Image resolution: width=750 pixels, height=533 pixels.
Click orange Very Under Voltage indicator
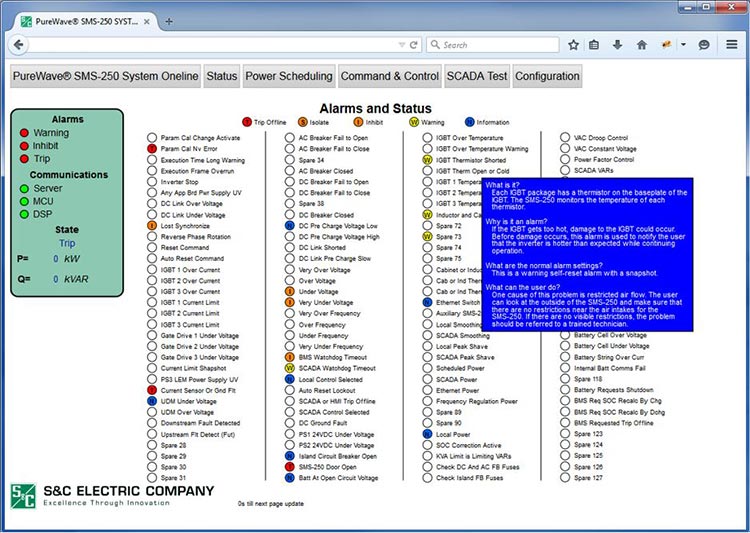pos(289,302)
